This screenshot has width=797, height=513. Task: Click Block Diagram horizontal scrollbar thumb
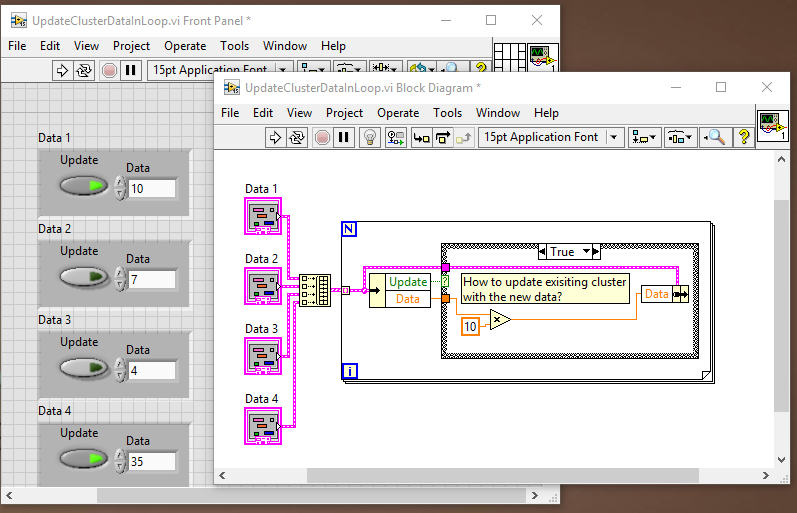(x=503, y=475)
